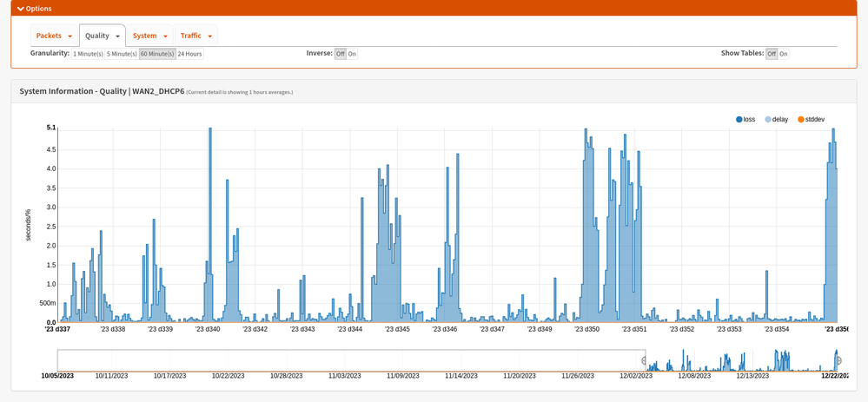Image resolution: width=868 pixels, height=402 pixels.
Task: Set Inverse to Off
Action: click(x=341, y=54)
